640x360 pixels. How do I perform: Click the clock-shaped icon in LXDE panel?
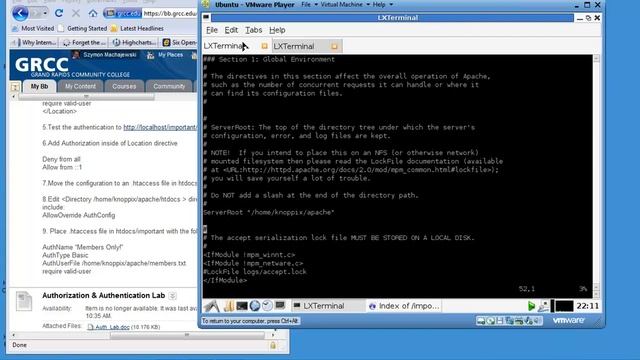(x=267, y=306)
